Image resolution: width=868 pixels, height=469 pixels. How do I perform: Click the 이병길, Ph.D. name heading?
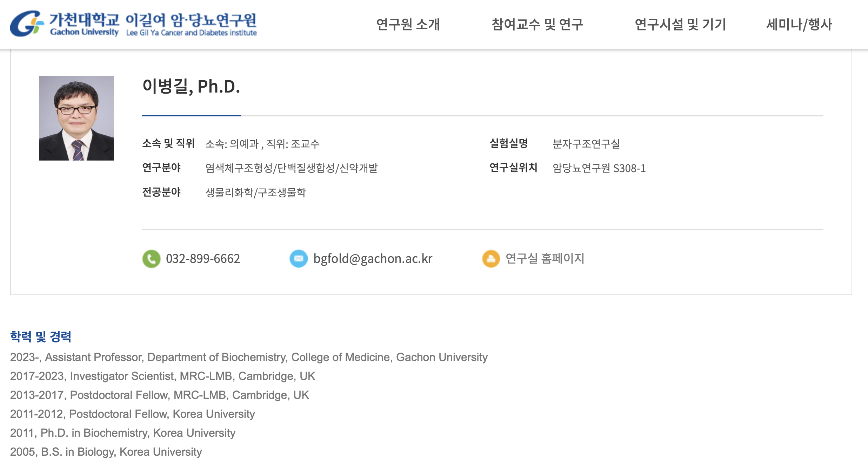point(191,86)
